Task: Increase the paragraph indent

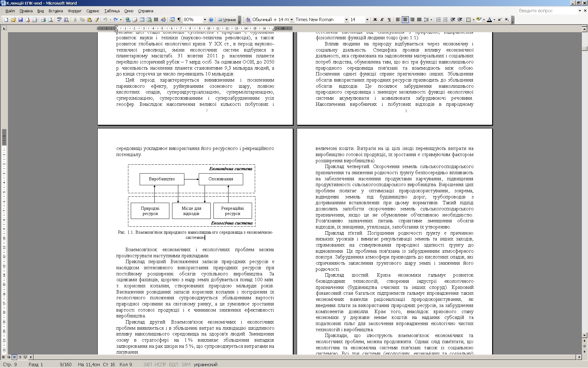Action: (x=460, y=20)
